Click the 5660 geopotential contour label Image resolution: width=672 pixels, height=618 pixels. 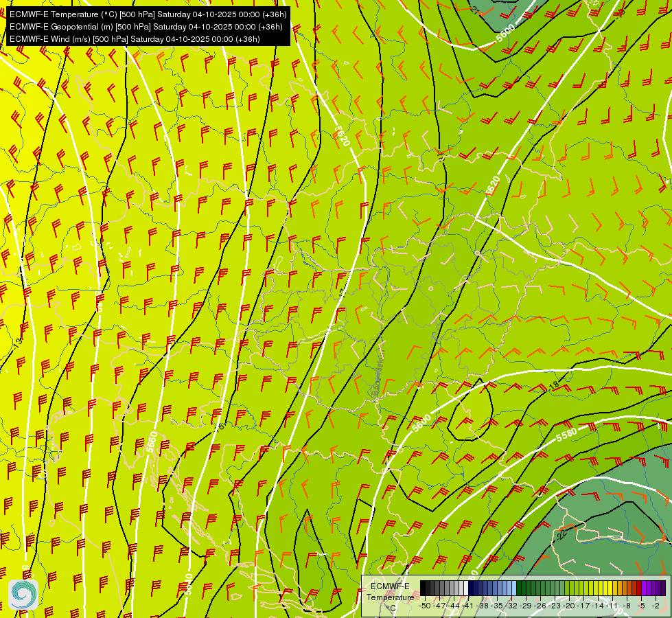(151, 442)
